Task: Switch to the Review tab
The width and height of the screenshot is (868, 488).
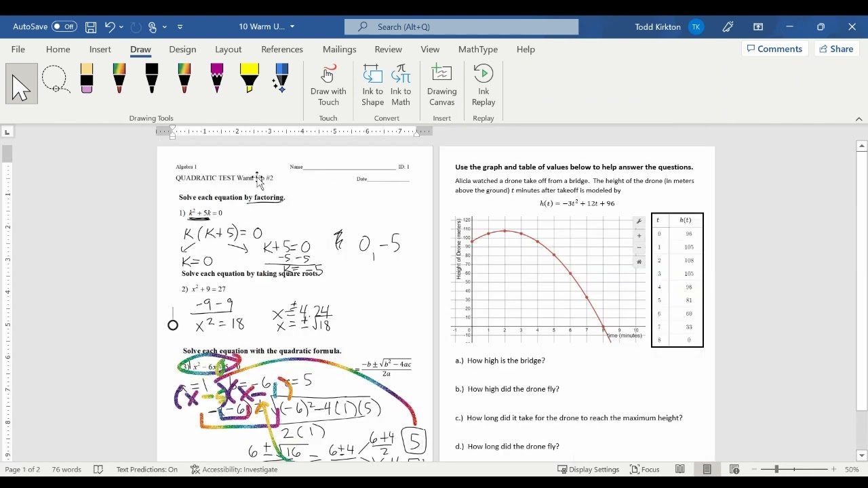Action: pyautogui.click(x=389, y=49)
